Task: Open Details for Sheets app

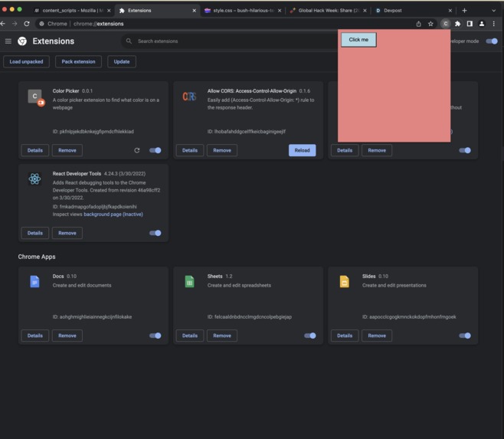Action: click(x=190, y=336)
